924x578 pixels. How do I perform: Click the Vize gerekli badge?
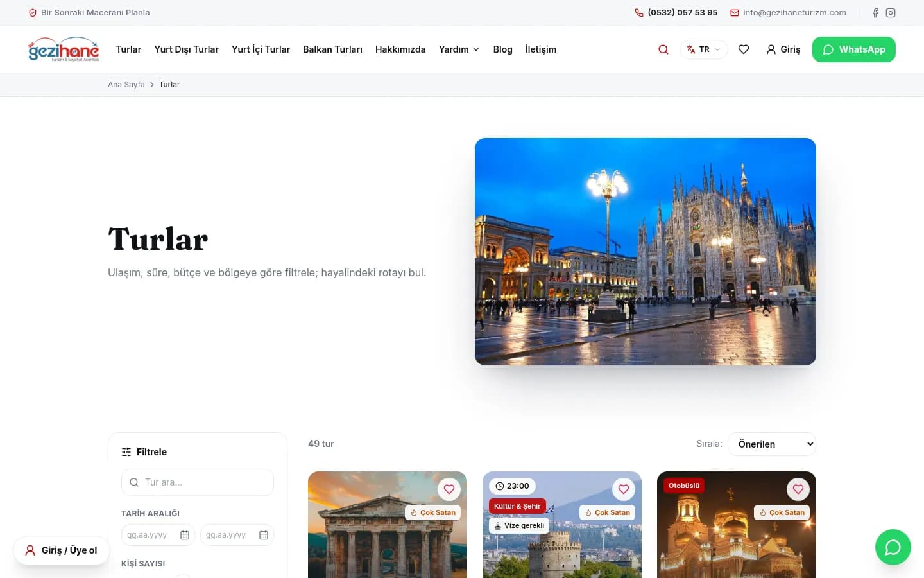[519, 525]
